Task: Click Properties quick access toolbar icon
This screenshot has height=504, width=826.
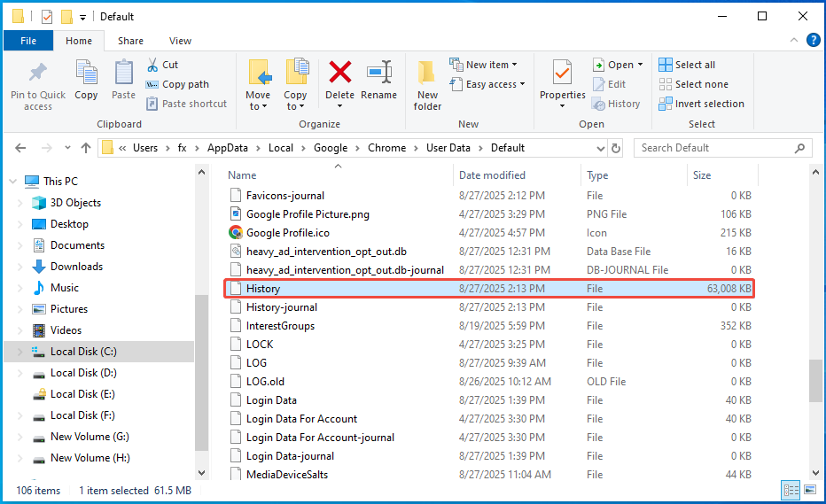Action: click(x=47, y=17)
